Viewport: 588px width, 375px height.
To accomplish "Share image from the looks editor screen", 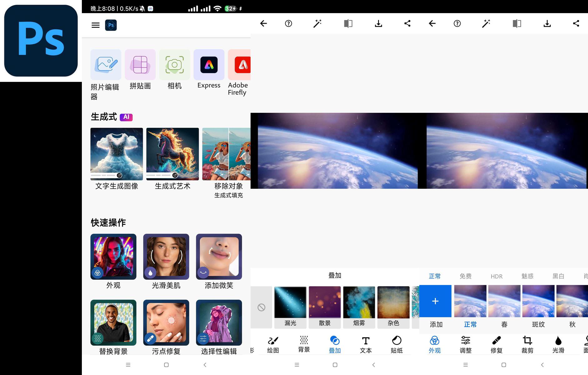I will pyautogui.click(x=576, y=23).
